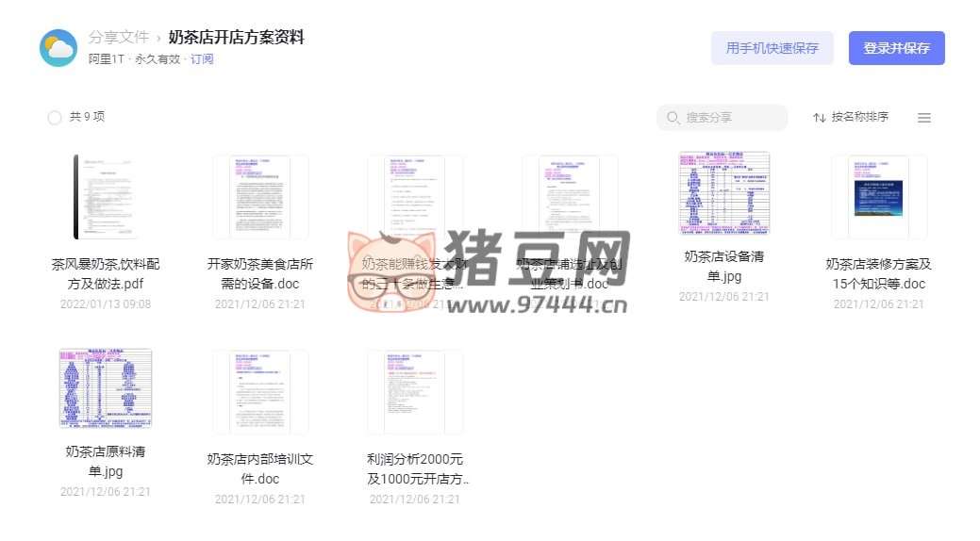Viewport: 980px width, 541px height.
Task: Click the search magnifier icon
Action: tap(673, 118)
